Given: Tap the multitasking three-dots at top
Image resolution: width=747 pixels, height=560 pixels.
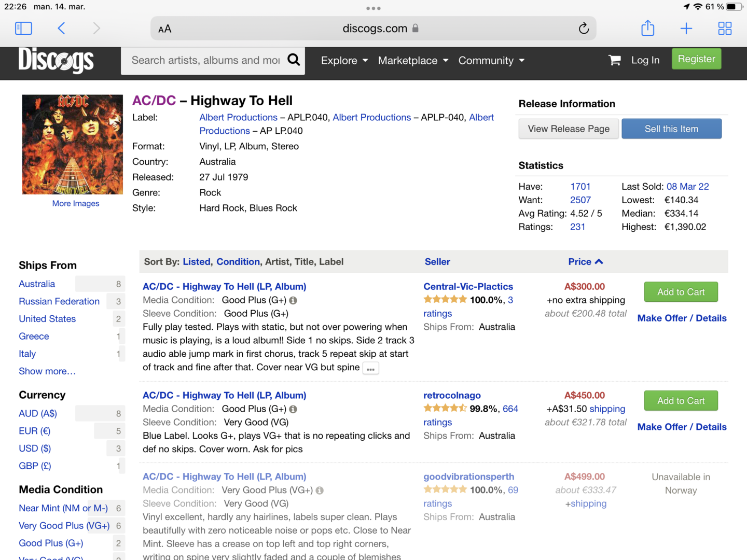Looking at the screenshot, I should pyautogui.click(x=374, y=8).
